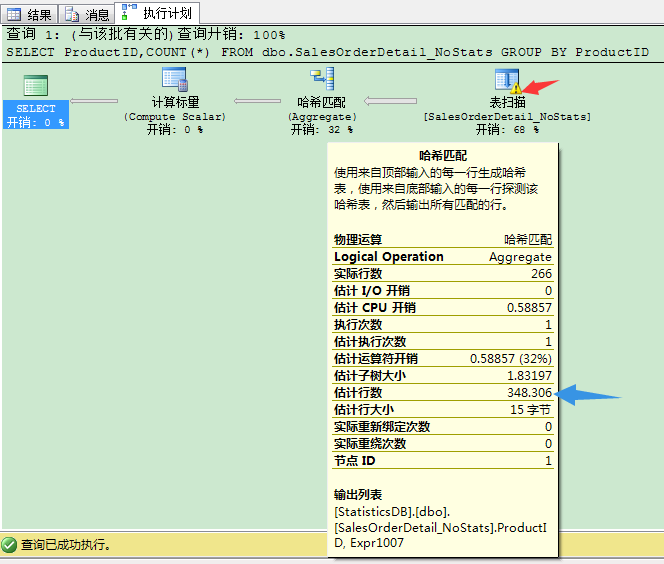Click the 实际行数 266 row
The height and width of the screenshot is (564, 664).
(x=443, y=274)
